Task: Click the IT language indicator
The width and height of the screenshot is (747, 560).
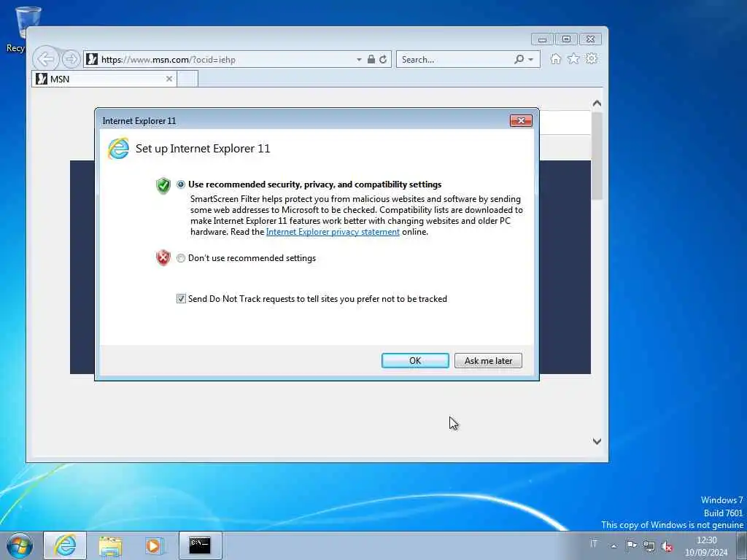Action: [594, 544]
